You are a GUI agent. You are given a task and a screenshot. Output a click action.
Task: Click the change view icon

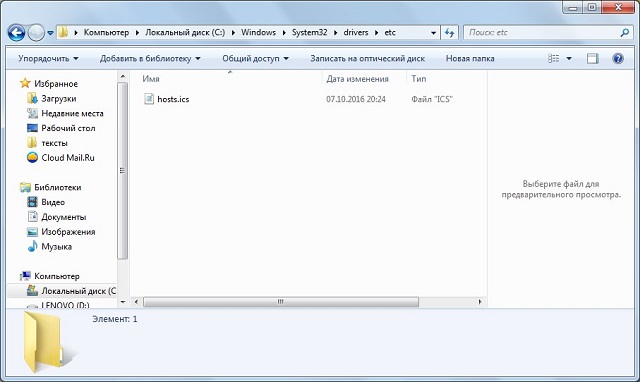553,58
